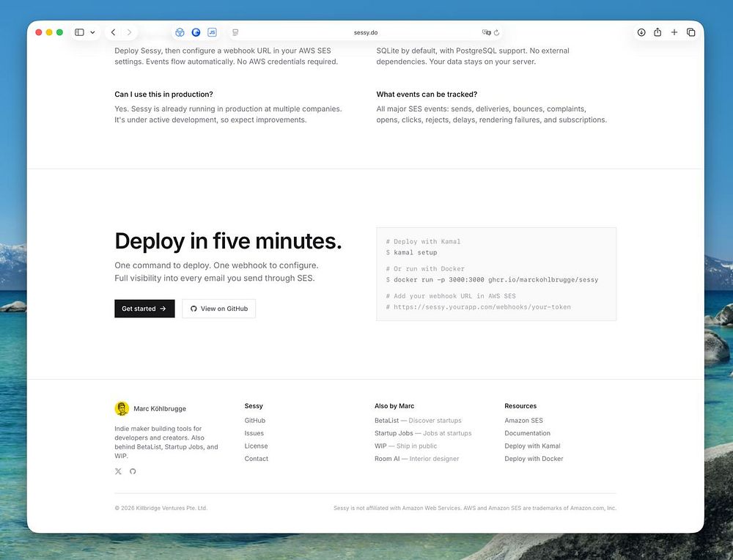Open Deploy with Kamal link
Screen dimensions: 733x560
[x=532, y=446]
